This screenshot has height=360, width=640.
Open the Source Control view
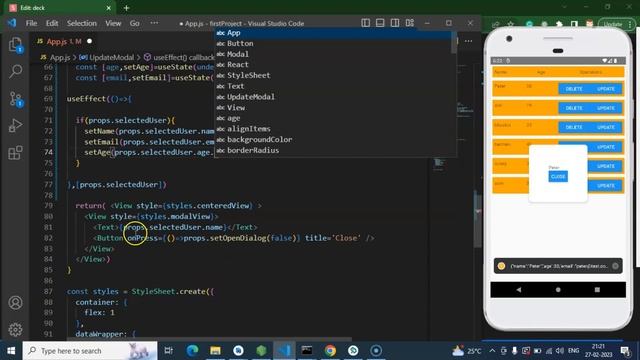point(16,99)
